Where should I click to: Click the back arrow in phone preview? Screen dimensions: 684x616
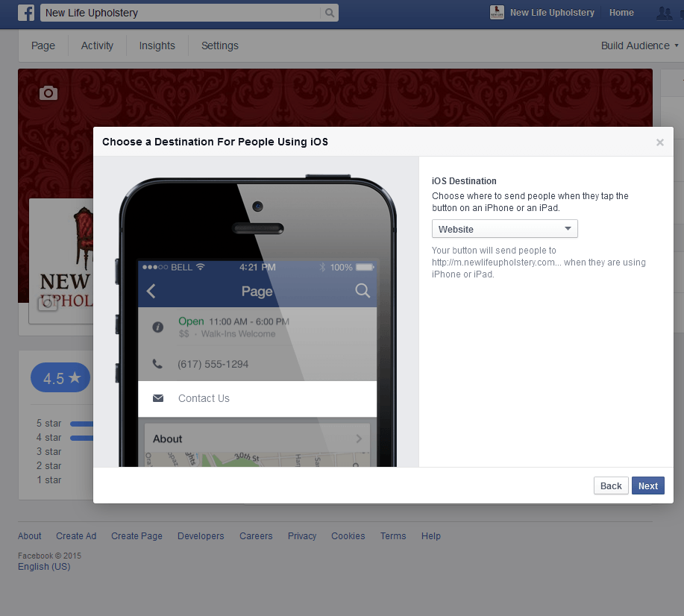[x=151, y=291]
